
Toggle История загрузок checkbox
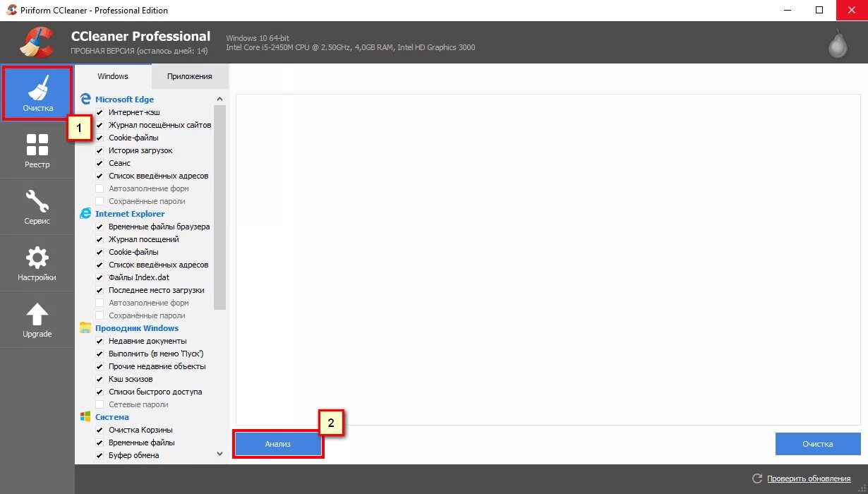coord(100,150)
